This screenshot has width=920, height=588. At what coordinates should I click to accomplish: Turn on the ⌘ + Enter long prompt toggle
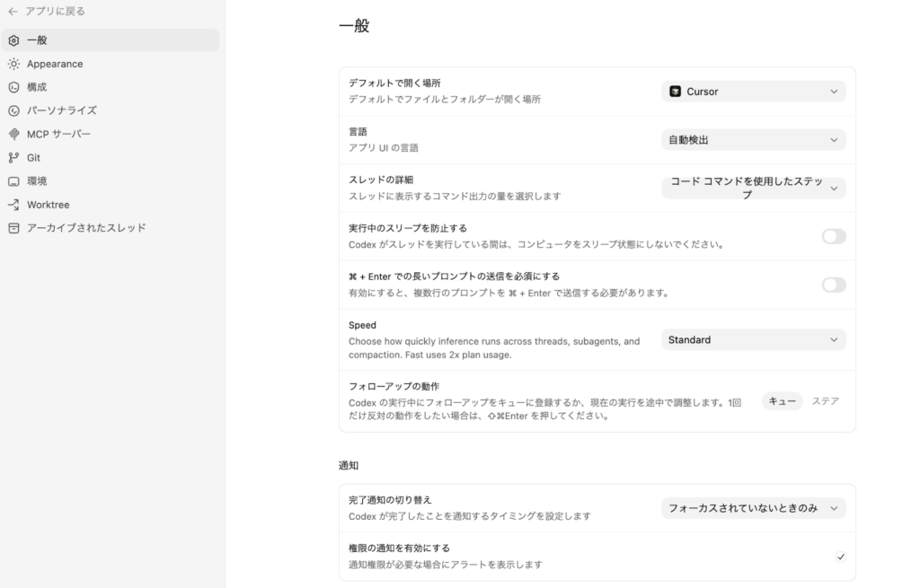click(833, 285)
